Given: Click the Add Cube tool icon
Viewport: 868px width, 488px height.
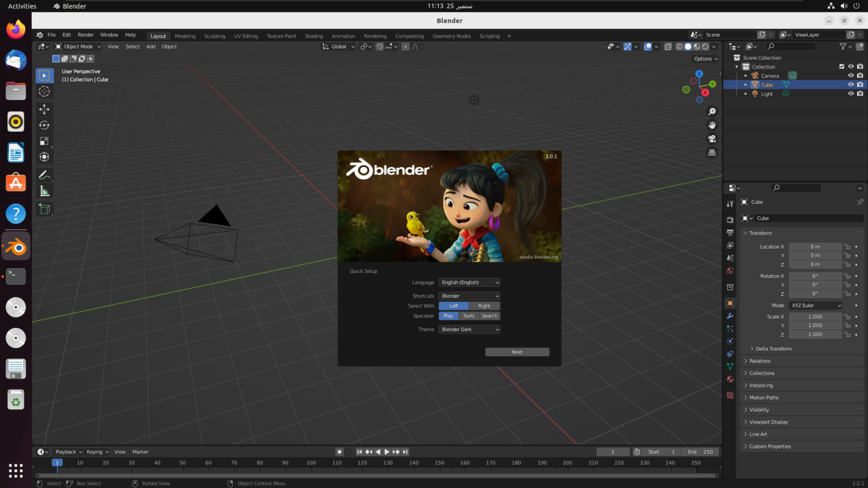Looking at the screenshot, I should click(44, 210).
